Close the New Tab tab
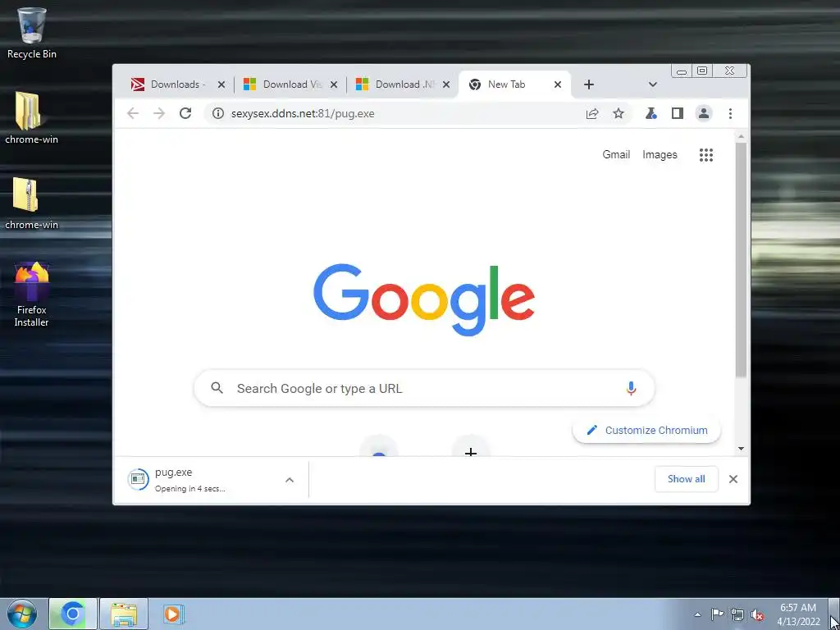840x630 pixels. (558, 84)
